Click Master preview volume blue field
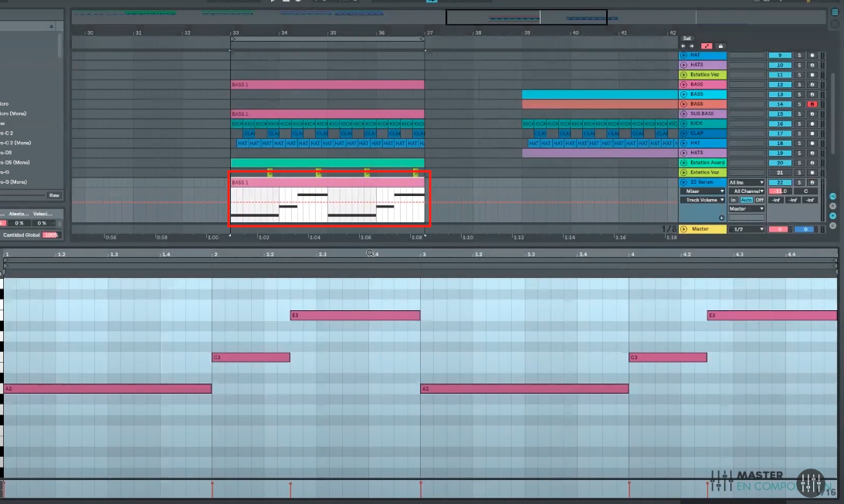 [x=805, y=229]
